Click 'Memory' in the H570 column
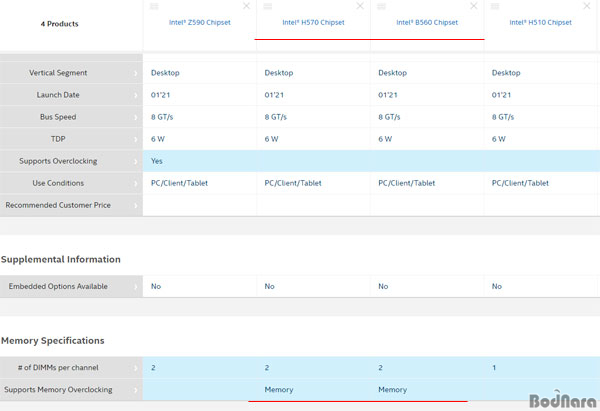 point(279,390)
